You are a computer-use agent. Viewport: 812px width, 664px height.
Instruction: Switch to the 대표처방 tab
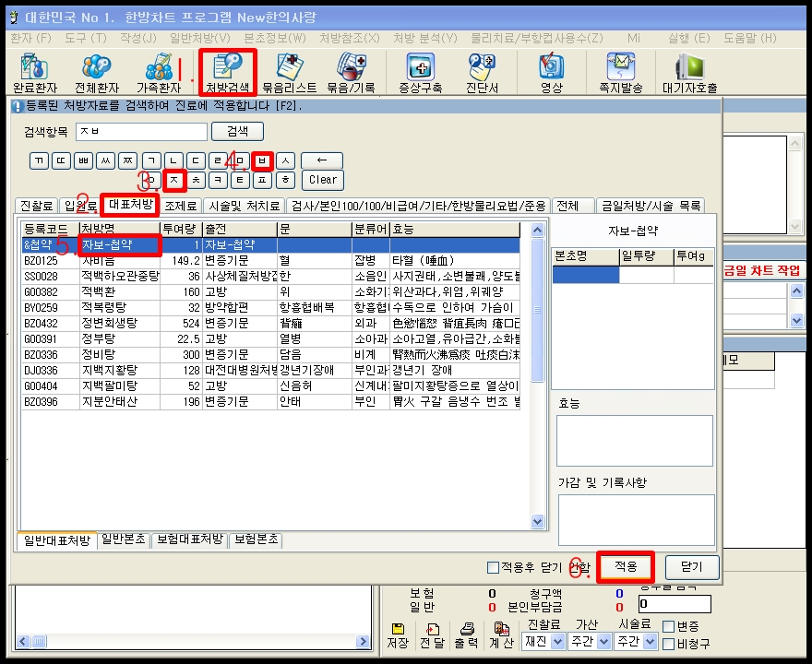(129, 205)
